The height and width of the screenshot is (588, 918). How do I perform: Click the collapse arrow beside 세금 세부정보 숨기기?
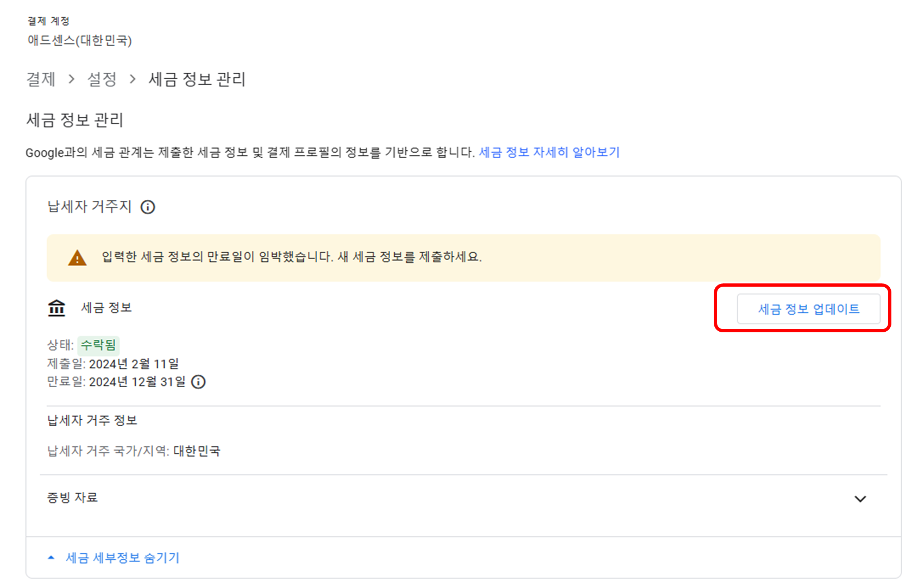click(x=50, y=557)
